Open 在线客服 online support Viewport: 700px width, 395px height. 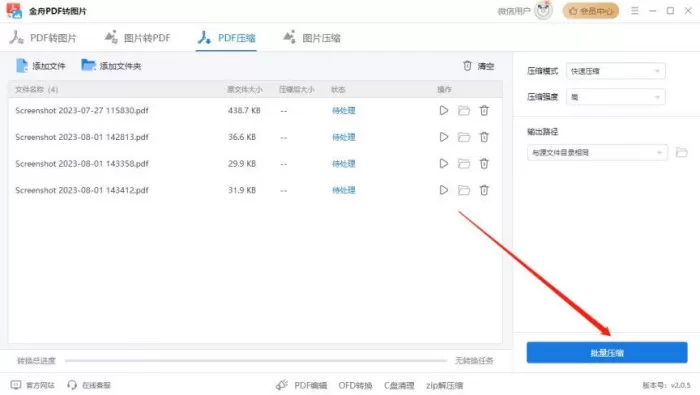click(x=89, y=385)
